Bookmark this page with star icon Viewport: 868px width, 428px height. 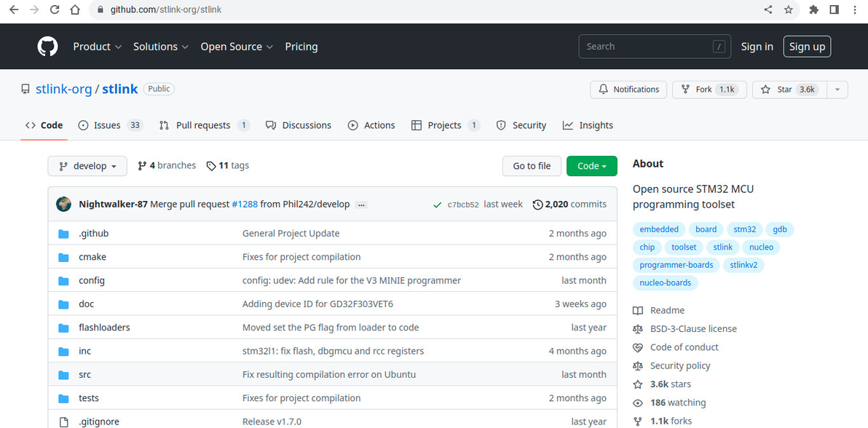coord(789,10)
